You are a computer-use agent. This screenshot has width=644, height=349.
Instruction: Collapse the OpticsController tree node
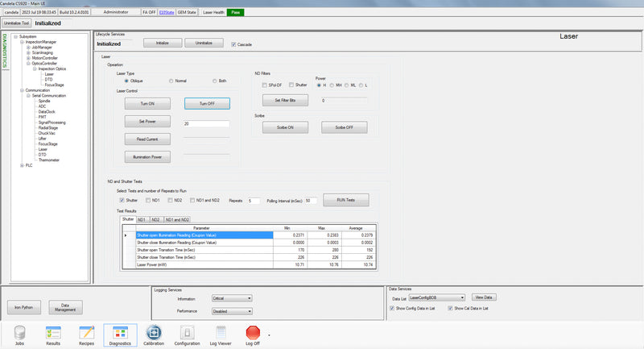tap(28, 64)
